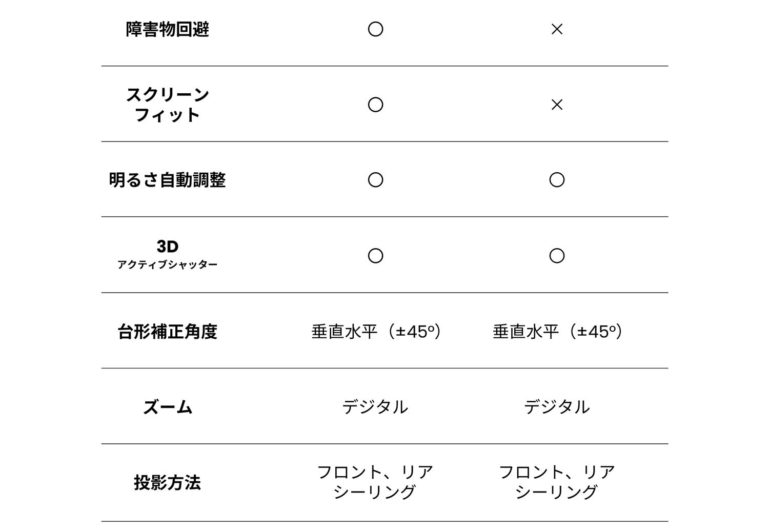769x532 pixels.
Task: Click the 明るさ自動調整 row label
Action: point(167,180)
